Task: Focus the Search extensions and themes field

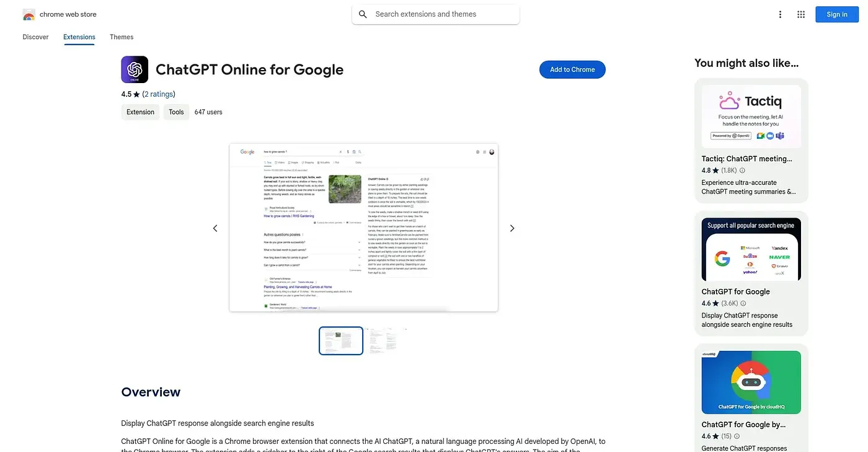Action: click(x=435, y=14)
